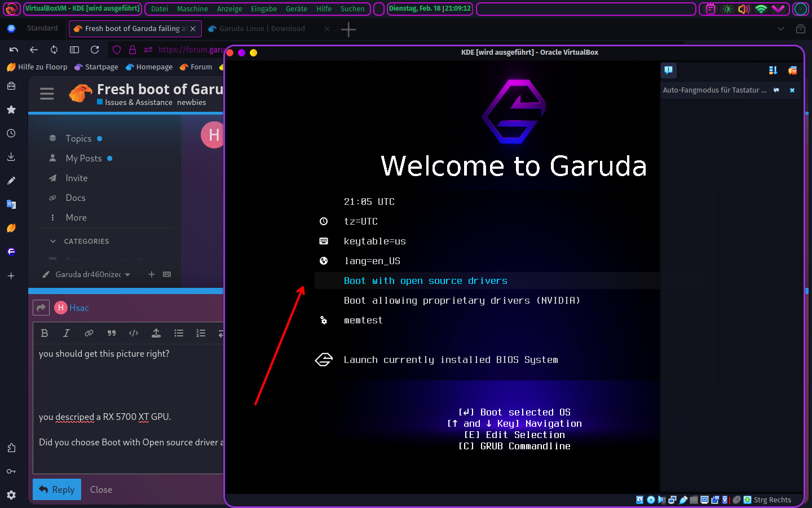The width and height of the screenshot is (812, 508).
Task: Close the reply composer
Action: (x=101, y=489)
